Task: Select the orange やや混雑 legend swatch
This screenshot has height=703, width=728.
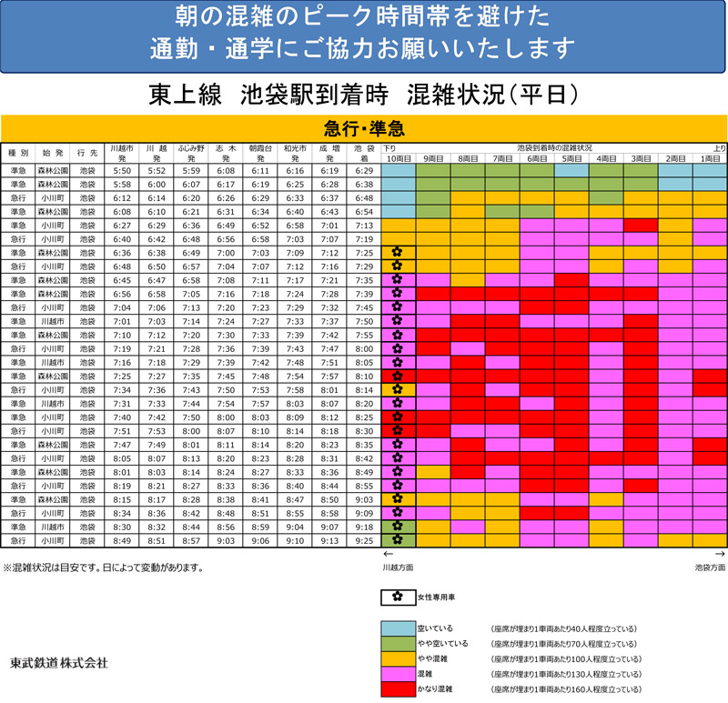Action: point(397,659)
